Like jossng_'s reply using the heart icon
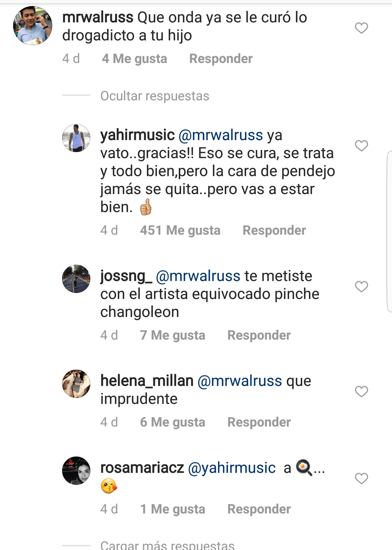 click(361, 287)
